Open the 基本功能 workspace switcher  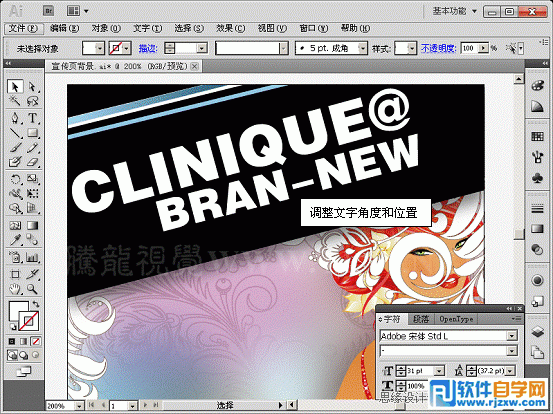454,11
